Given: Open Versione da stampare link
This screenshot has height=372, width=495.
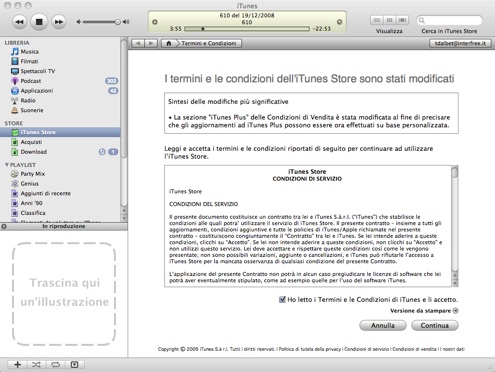Looking at the screenshot, I should coord(424,311).
